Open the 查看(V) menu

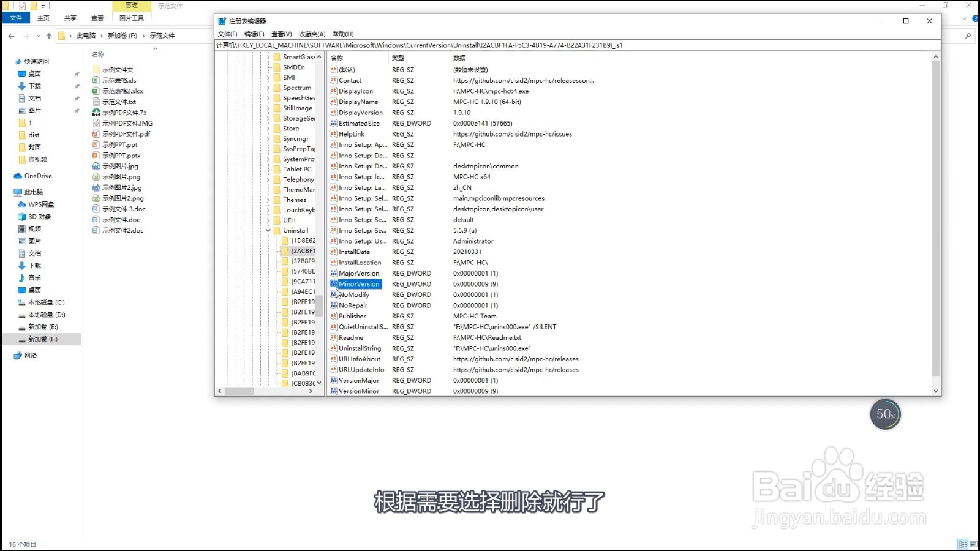tap(282, 34)
